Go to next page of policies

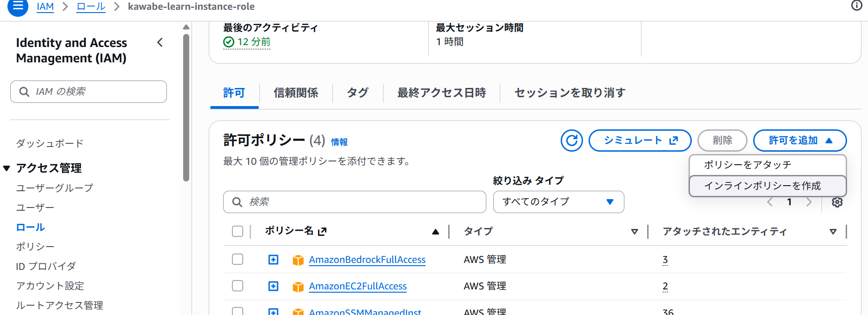(x=809, y=202)
